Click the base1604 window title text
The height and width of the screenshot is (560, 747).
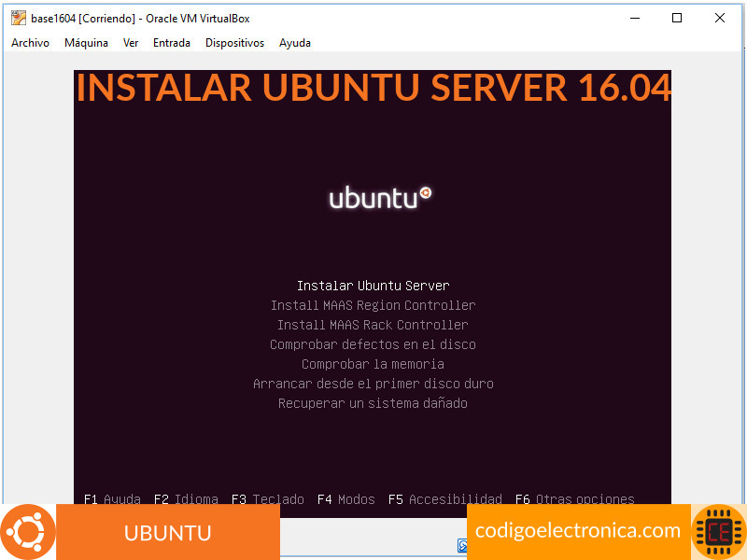(141, 19)
